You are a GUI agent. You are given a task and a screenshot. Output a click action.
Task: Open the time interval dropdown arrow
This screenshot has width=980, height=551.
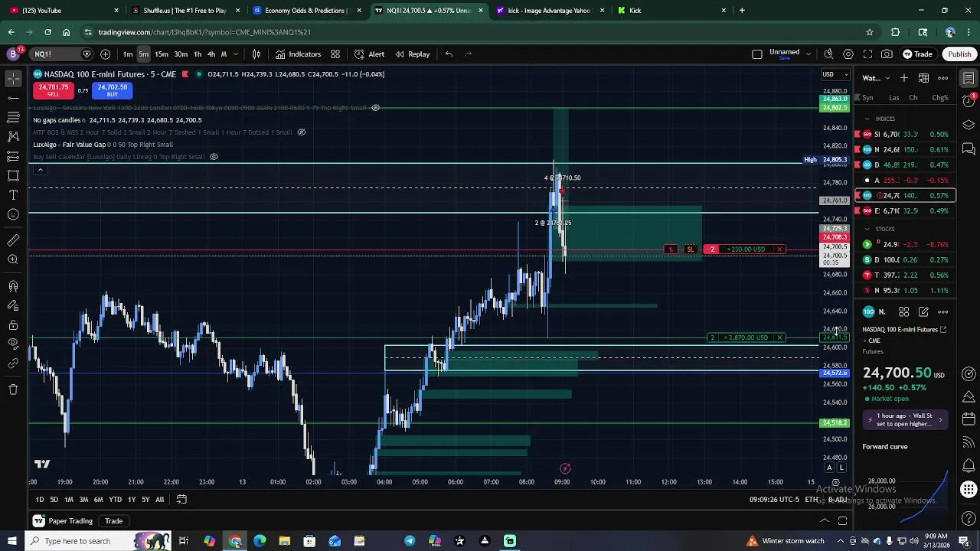pos(235,54)
